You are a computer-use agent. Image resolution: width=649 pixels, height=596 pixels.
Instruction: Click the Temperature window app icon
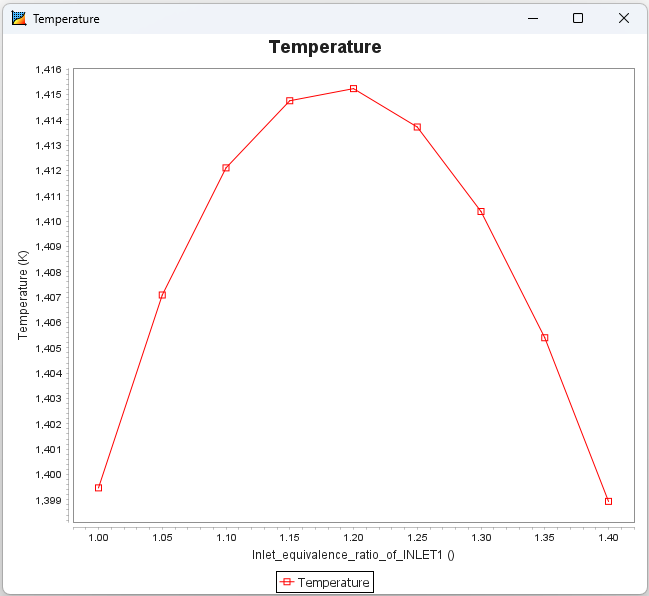(19, 19)
